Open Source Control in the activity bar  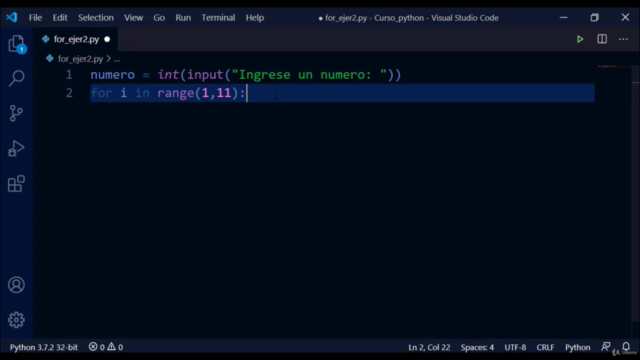(16, 113)
